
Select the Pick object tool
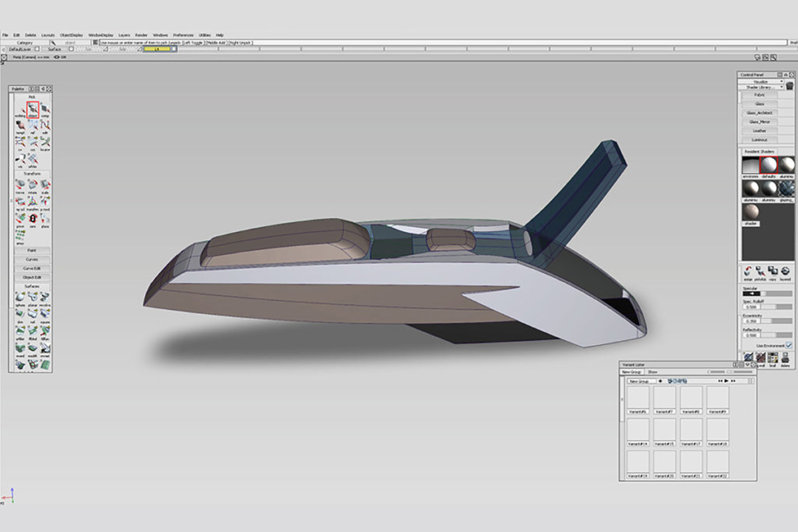tap(33, 109)
